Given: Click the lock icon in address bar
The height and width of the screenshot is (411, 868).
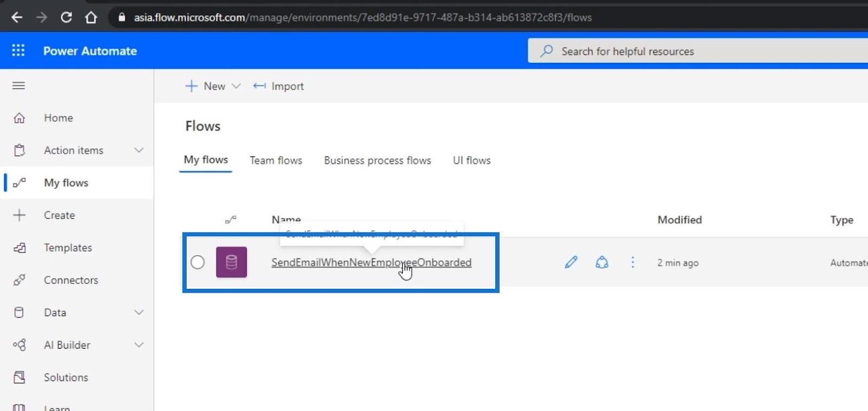Looking at the screenshot, I should 122,17.
